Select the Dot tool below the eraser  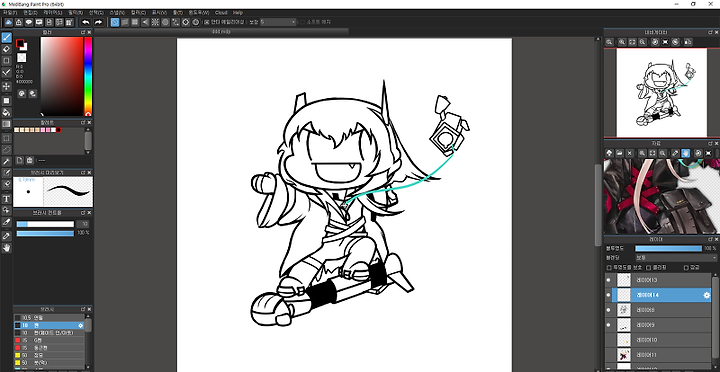(x=6, y=61)
